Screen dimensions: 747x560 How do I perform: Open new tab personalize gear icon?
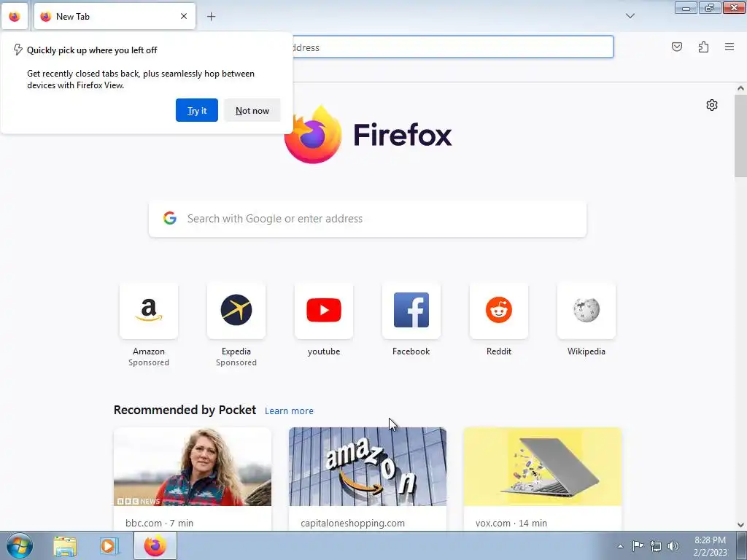click(712, 105)
